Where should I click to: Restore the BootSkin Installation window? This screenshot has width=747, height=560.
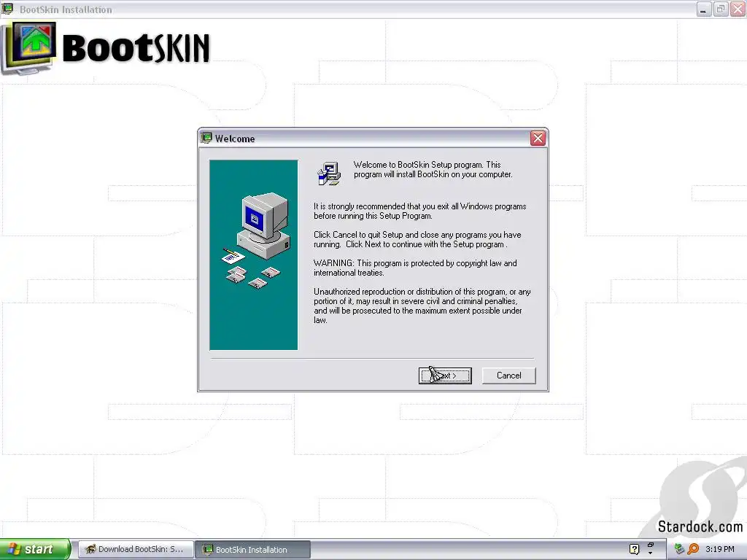pos(721,9)
